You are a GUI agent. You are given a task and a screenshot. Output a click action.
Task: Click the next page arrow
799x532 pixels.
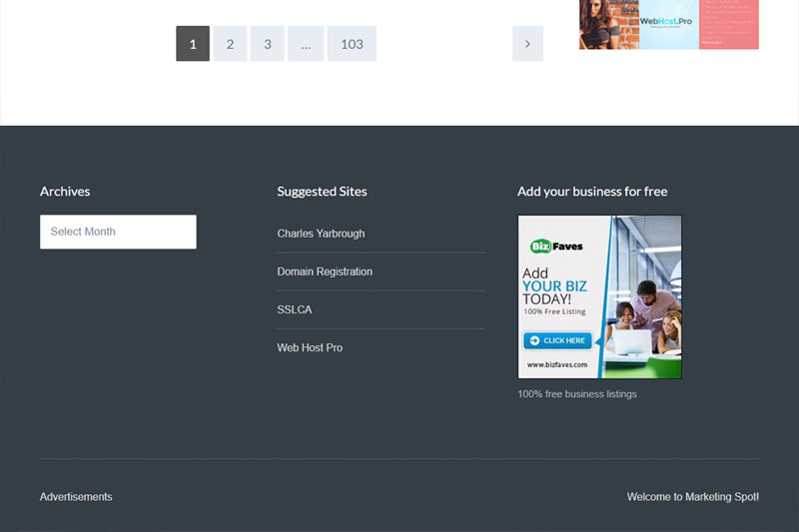[528, 44]
